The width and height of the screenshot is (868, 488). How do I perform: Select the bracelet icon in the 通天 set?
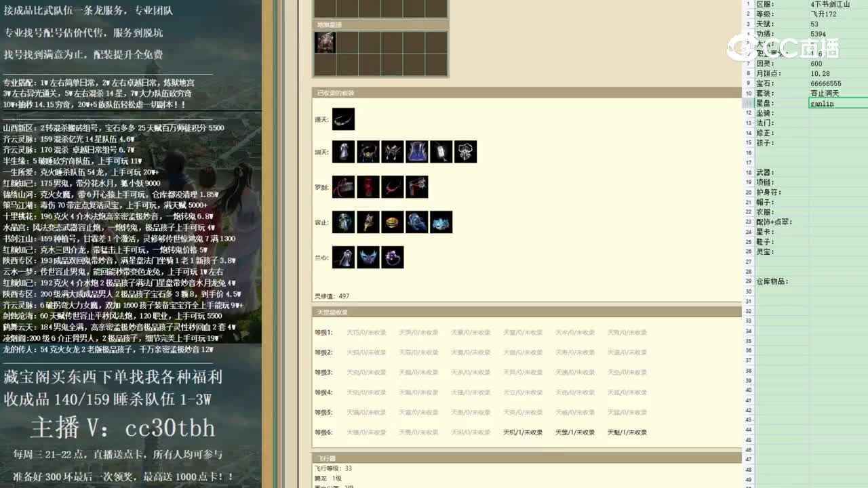[x=343, y=119]
